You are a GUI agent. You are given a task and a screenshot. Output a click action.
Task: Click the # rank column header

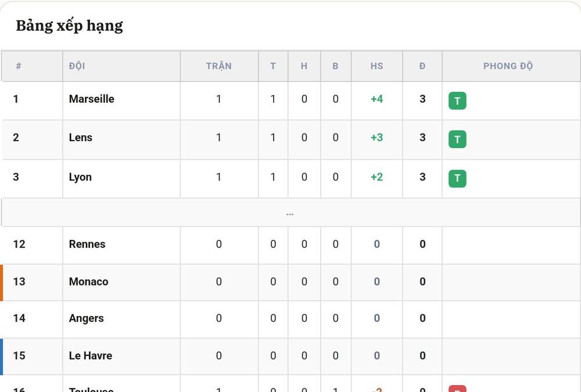click(19, 66)
